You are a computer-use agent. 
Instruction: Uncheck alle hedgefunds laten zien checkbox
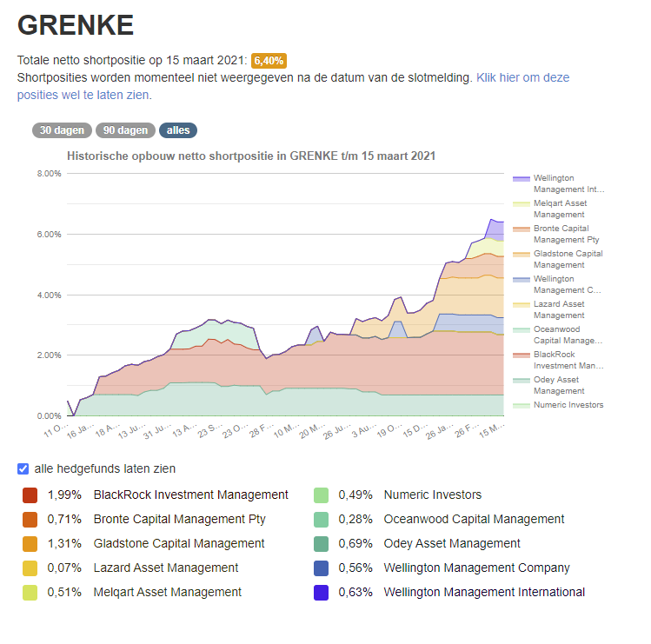(x=23, y=468)
